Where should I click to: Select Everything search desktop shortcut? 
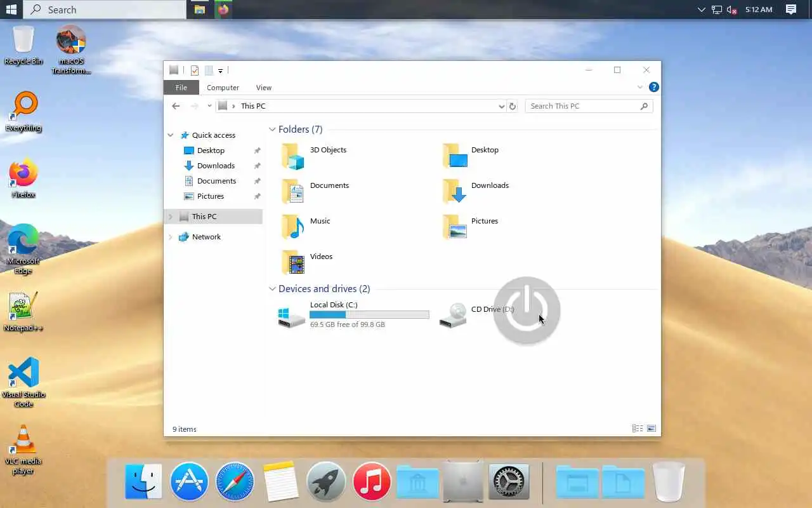pos(23,112)
